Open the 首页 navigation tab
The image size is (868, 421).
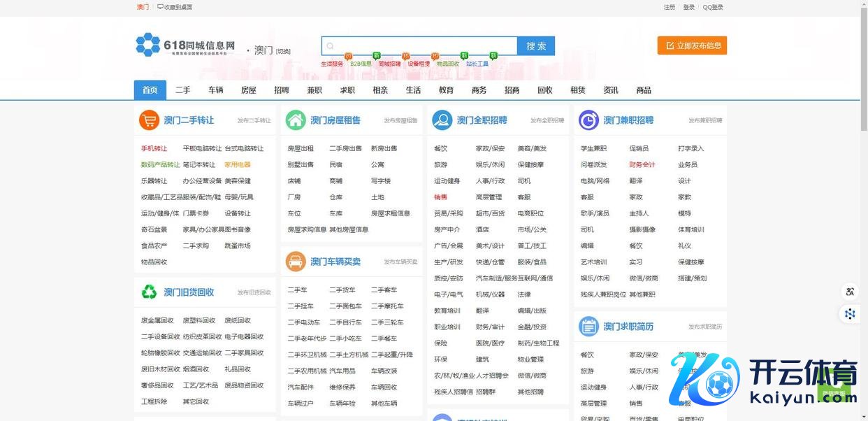click(x=150, y=90)
